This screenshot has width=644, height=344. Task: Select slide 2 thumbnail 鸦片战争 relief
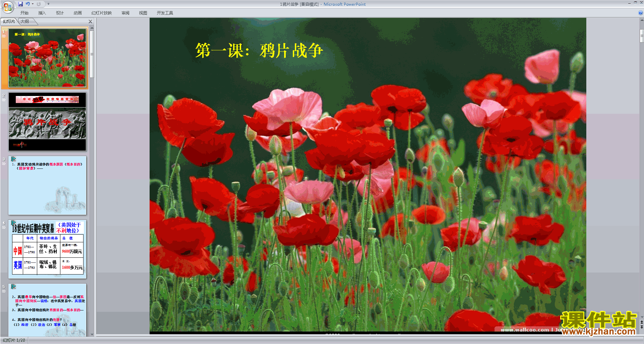click(47, 122)
